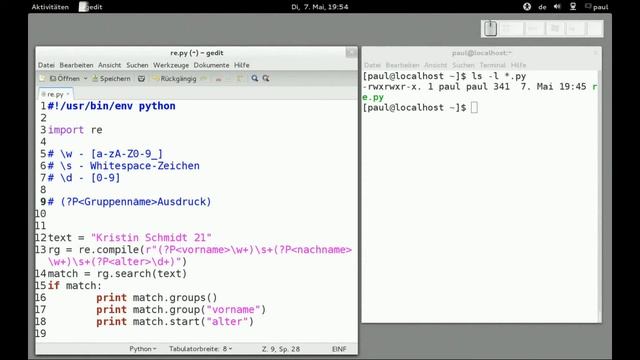Click the terminal window scrollbar
The height and width of the screenshot is (360, 640).
pyautogui.click(x=599, y=196)
